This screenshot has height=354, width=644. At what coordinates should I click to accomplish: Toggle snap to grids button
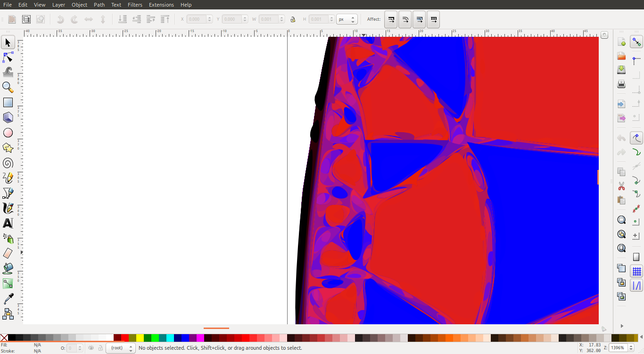click(636, 271)
